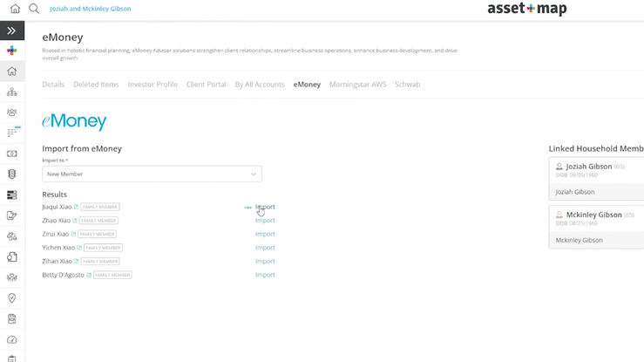Screen dimensions: 644x362
Task: Open Jiaqui Xiao external link icon
Action: click(x=76, y=207)
